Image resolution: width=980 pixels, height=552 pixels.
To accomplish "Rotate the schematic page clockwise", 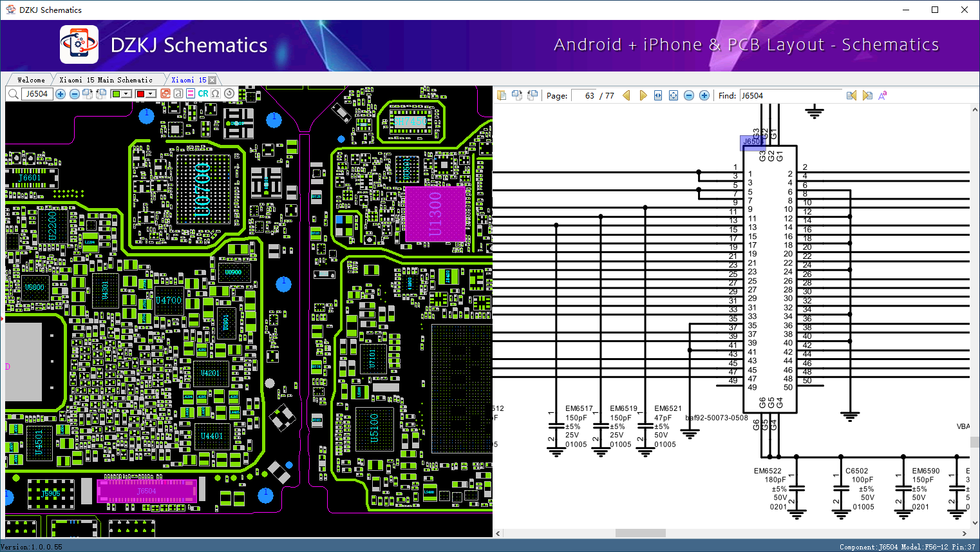I will (517, 95).
